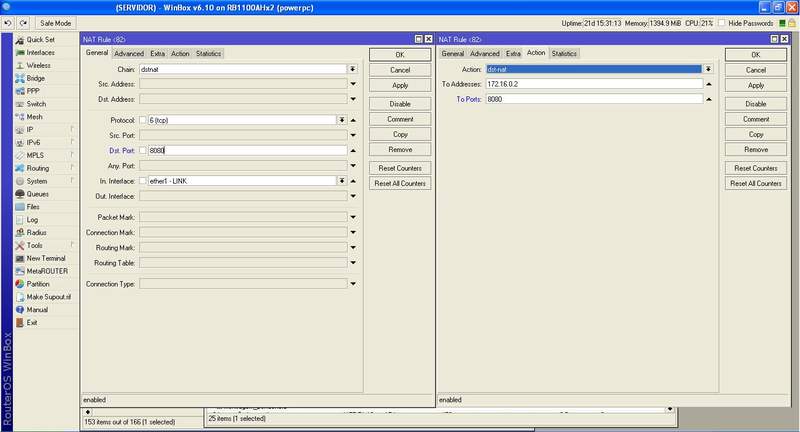Switch to Statistics tab in right NAT Rule
The height and width of the screenshot is (432, 800).
pyautogui.click(x=564, y=54)
